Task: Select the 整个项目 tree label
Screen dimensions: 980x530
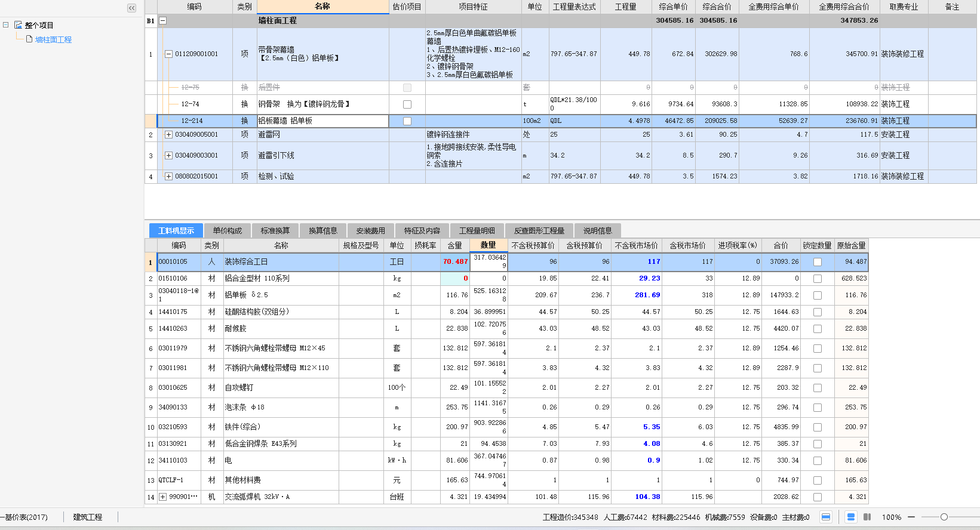Action: [x=39, y=25]
